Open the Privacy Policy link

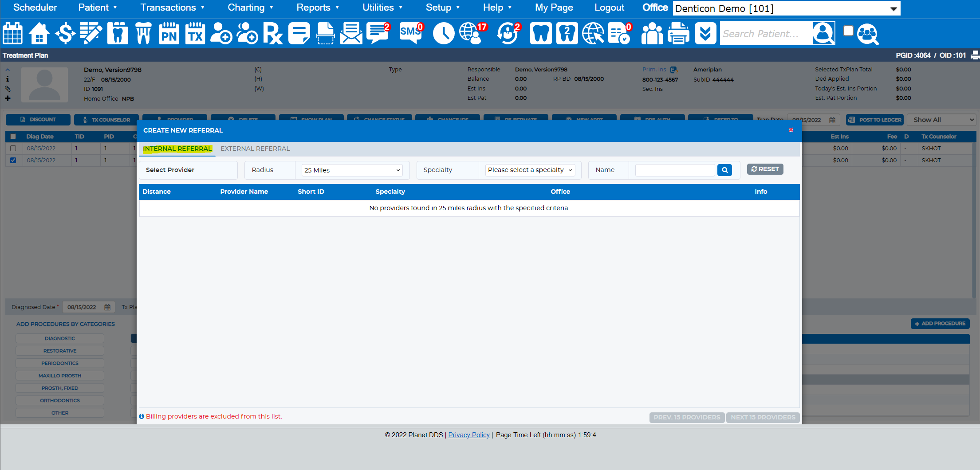pos(469,435)
